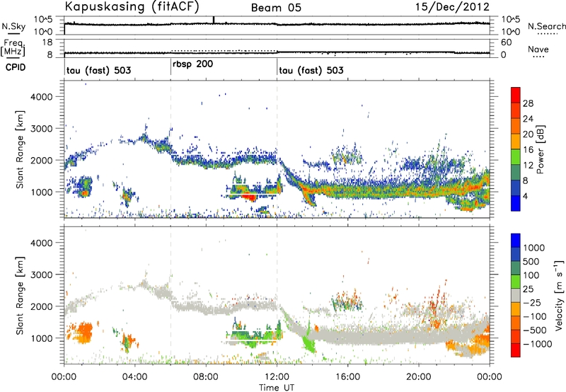
Task: Click the 60 tick on Nave axis
Action: coord(506,42)
